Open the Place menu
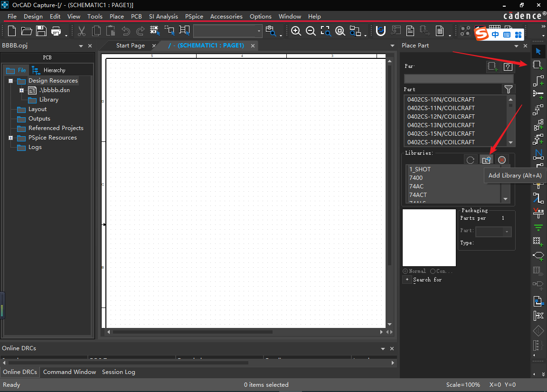 coord(116,17)
